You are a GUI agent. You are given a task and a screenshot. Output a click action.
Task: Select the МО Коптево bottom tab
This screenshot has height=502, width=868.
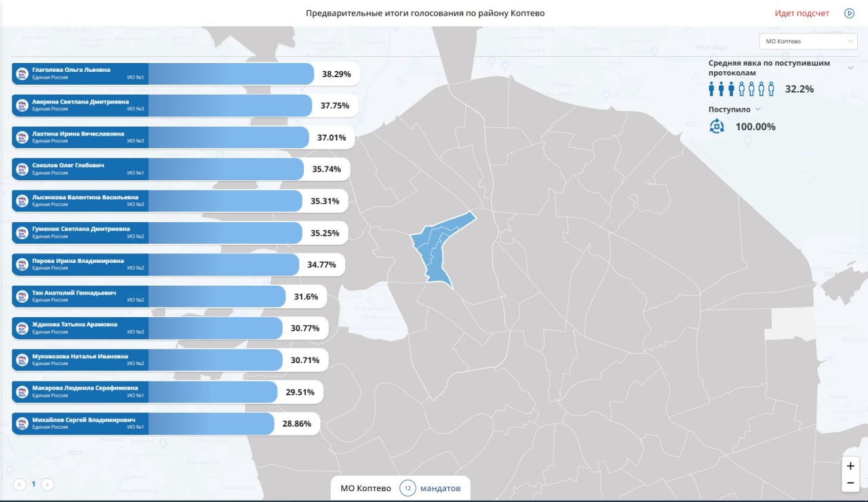point(366,488)
